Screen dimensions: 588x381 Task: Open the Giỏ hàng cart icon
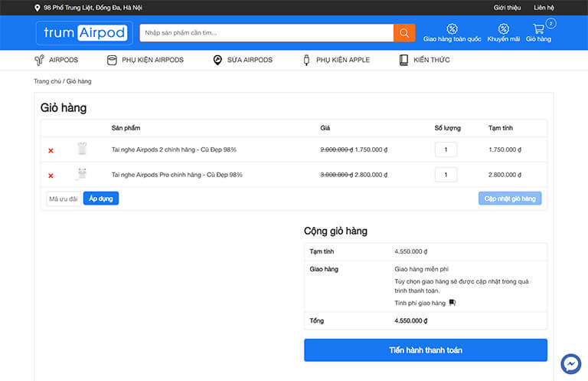tap(539, 31)
